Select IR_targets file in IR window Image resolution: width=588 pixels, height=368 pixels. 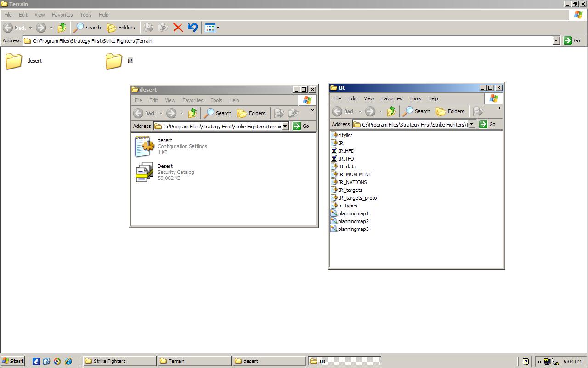coord(346,190)
